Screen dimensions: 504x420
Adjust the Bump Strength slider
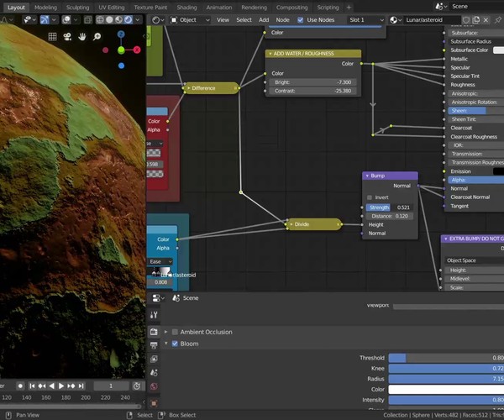pos(390,207)
